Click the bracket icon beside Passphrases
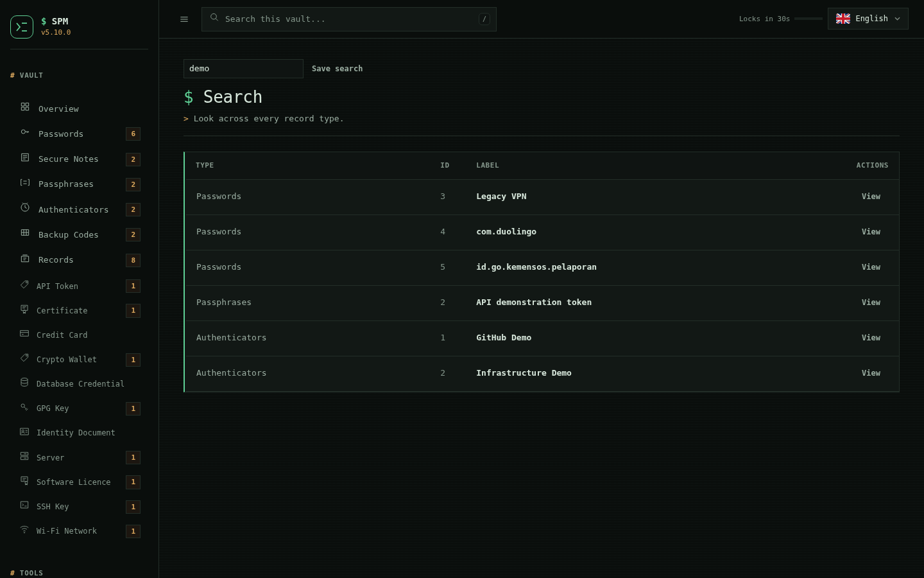The height and width of the screenshot is (578, 924). tap(25, 182)
